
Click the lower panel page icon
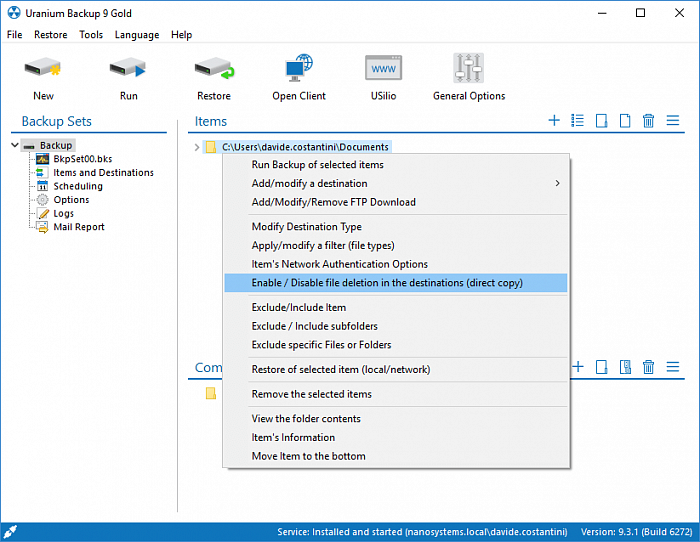(601, 367)
